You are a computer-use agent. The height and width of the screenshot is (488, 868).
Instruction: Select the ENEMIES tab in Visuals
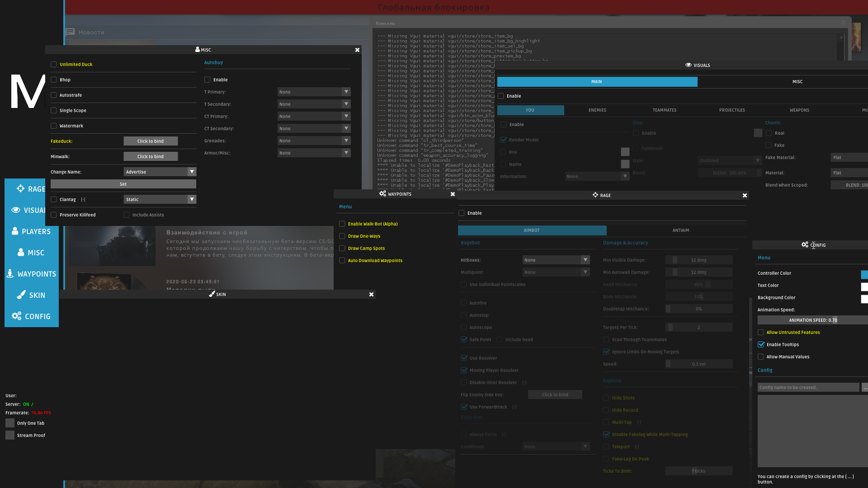coord(597,110)
